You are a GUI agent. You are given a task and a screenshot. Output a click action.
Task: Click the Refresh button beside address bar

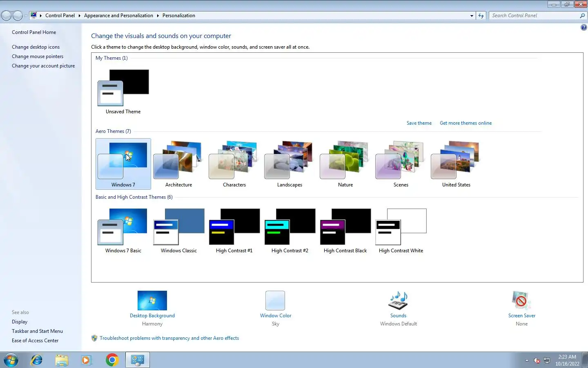point(481,16)
